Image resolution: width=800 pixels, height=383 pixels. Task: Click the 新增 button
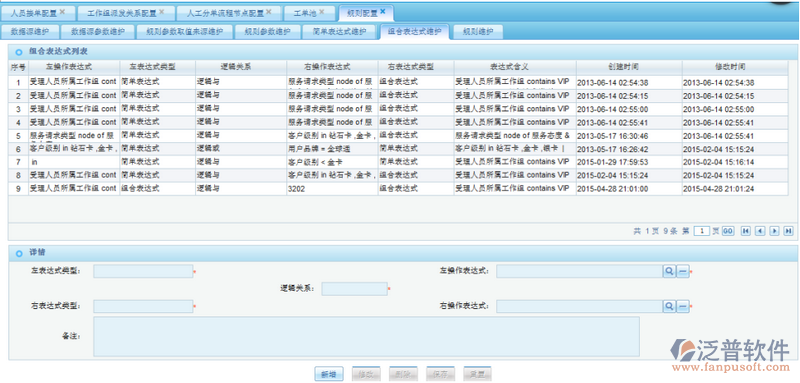click(329, 374)
